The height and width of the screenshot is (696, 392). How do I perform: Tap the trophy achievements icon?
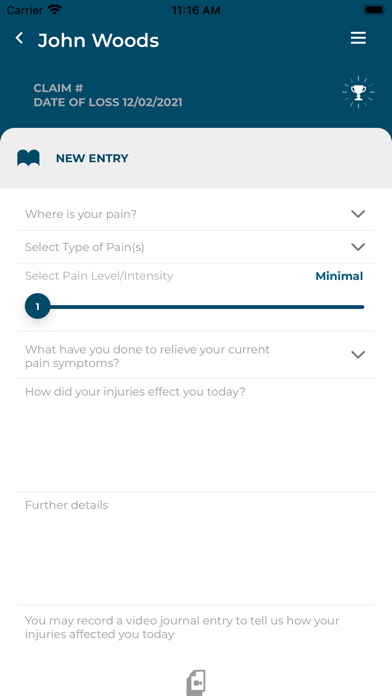tap(358, 92)
